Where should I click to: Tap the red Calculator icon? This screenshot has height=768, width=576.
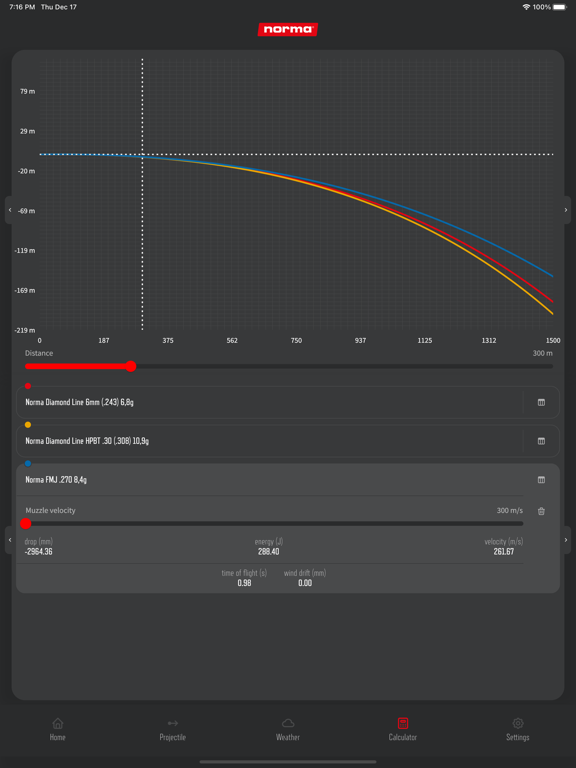[x=403, y=723]
